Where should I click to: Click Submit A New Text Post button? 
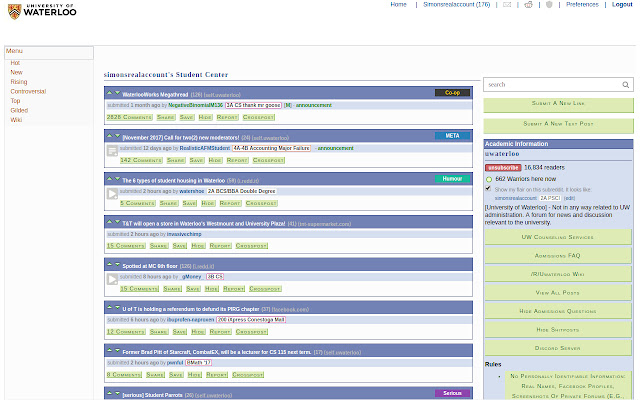tap(558, 125)
